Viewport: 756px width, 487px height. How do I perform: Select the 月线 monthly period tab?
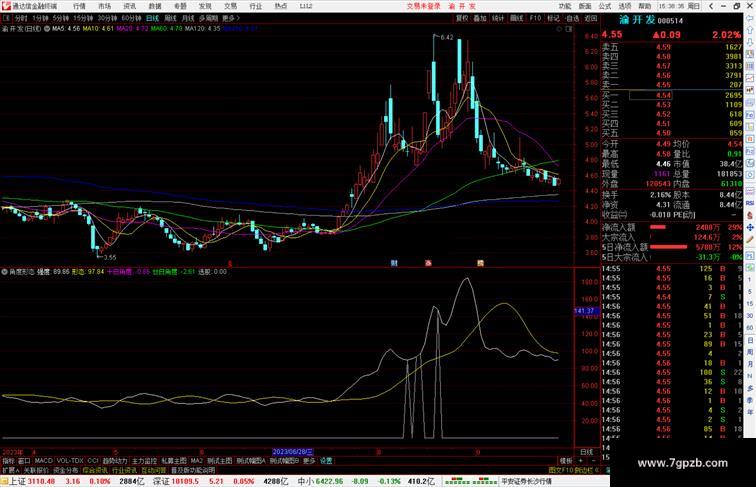pos(188,18)
